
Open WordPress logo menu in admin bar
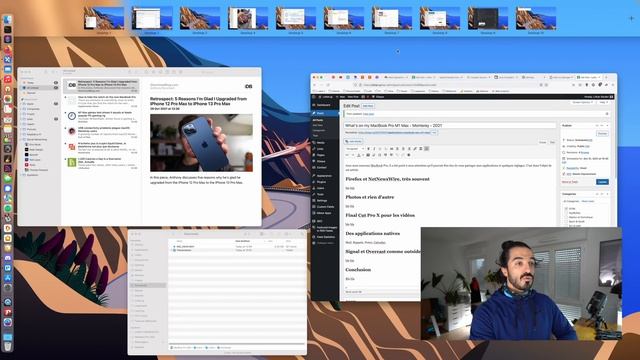314,97
